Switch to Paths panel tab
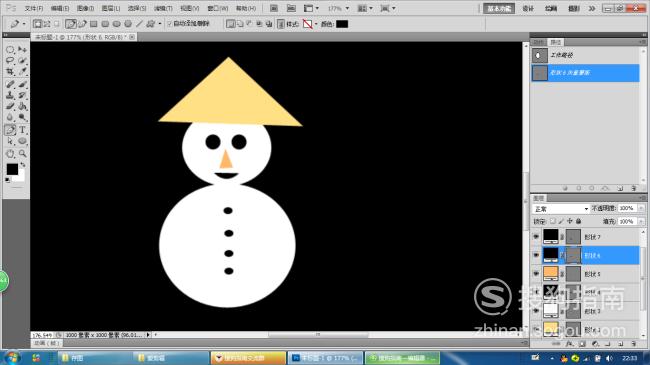650x365 pixels. pyautogui.click(x=555, y=42)
